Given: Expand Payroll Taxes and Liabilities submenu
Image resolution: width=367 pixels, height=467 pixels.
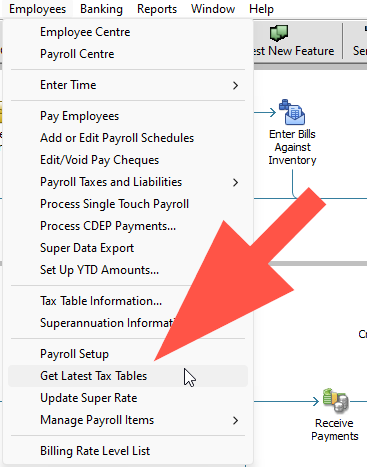Looking at the screenshot, I should pyautogui.click(x=128, y=182).
